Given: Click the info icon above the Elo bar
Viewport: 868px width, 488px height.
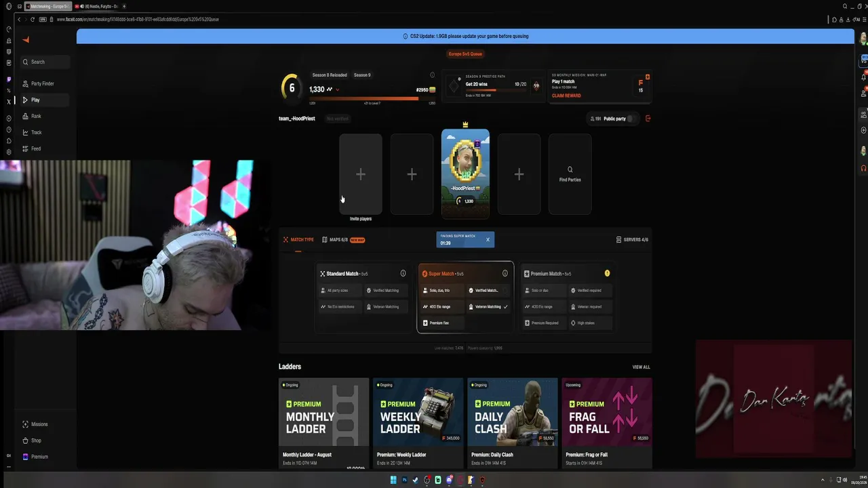Looking at the screenshot, I should click(432, 75).
